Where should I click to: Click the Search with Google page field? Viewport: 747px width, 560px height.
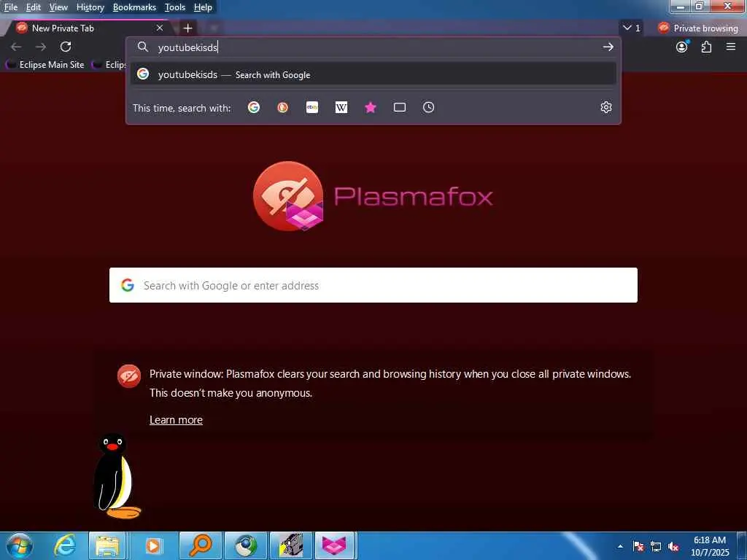coord(373,285)
